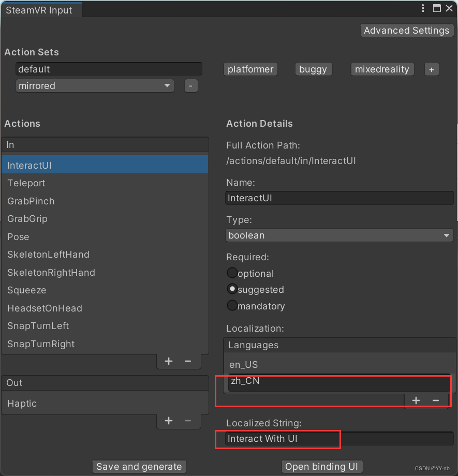Select the mixedreality action set
Image resolution: width=458 pixels, height=476 pixels.
click(x=382, y=69)
